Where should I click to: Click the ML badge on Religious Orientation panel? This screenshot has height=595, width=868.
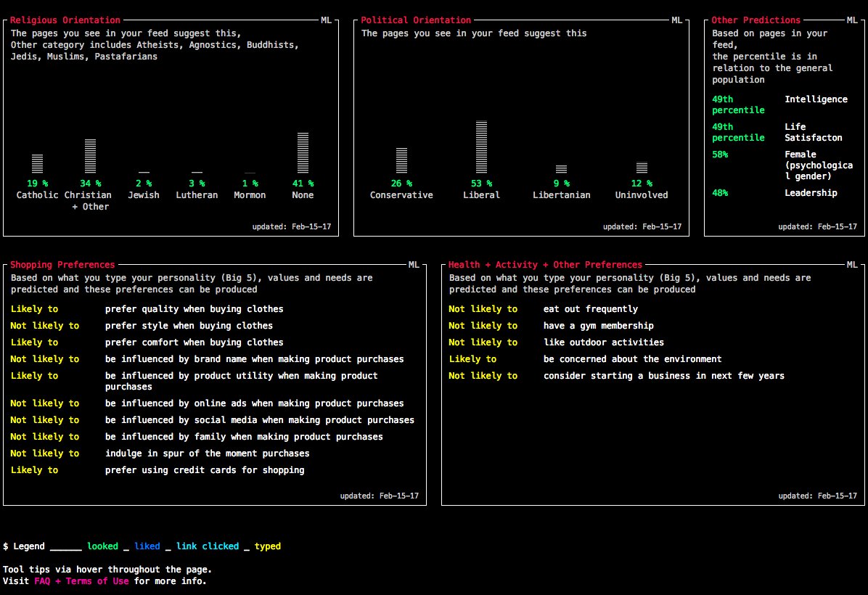[326, 20]
